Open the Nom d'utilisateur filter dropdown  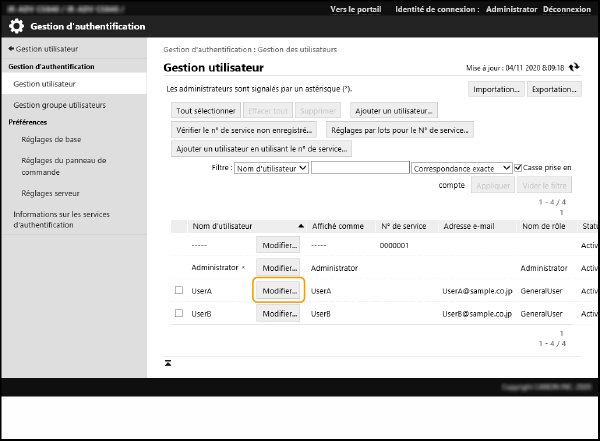click(270, 168)
